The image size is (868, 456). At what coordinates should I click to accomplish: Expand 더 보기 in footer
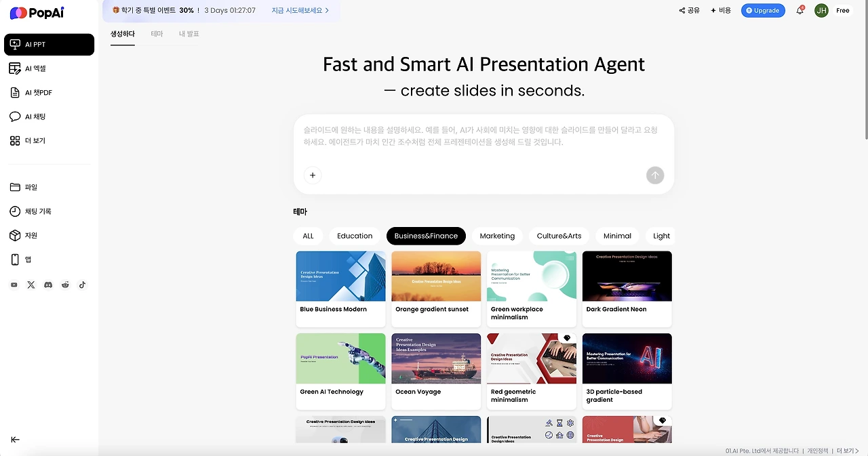tap(848, 451)
